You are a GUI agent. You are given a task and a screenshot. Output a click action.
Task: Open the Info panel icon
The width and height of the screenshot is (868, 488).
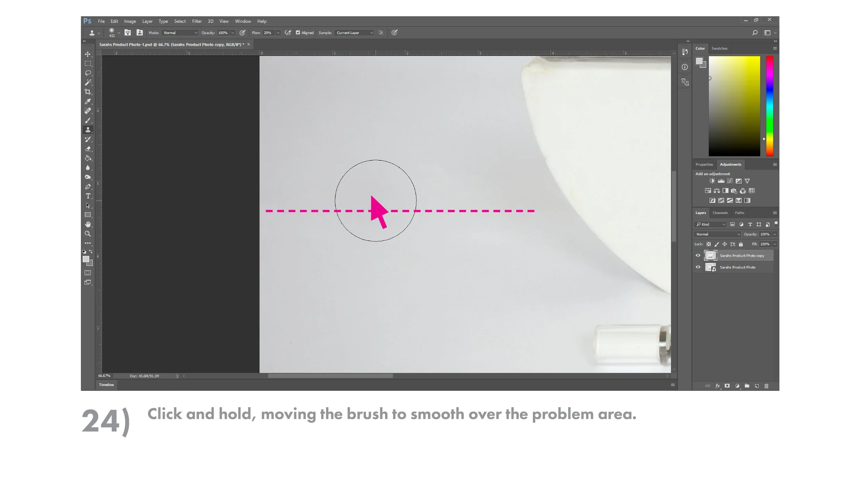coord(685,67)
